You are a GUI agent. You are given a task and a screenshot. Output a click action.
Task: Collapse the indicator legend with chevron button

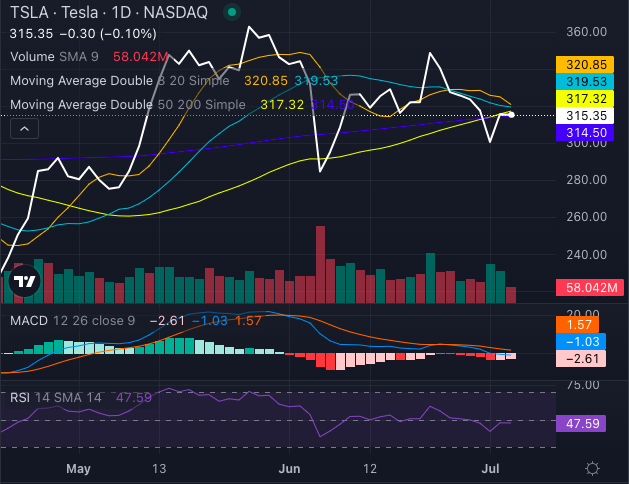click(x=24, y=129)
